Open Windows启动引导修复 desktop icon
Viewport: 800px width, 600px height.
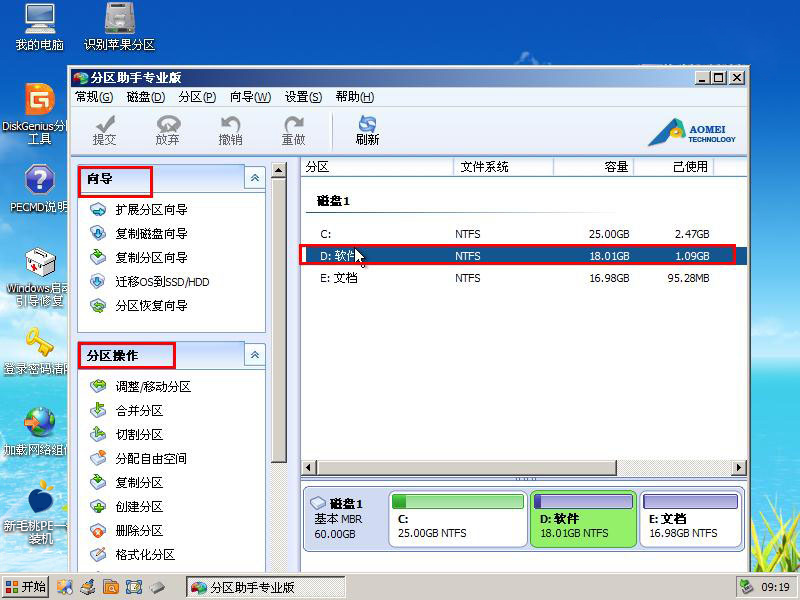tap(39, 278)
